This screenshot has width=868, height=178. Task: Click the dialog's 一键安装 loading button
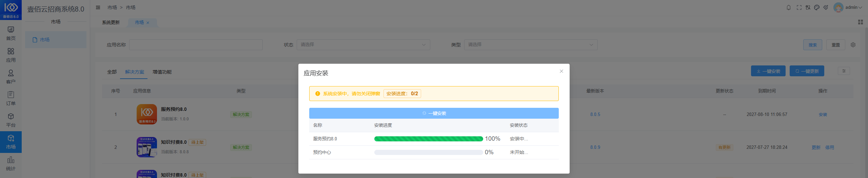(434, 113)
